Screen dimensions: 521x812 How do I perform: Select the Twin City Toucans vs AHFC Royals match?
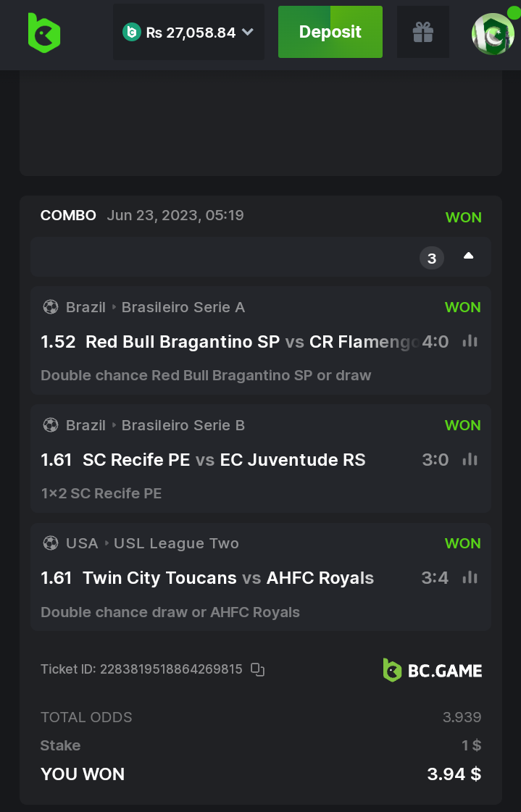point(228,578)
